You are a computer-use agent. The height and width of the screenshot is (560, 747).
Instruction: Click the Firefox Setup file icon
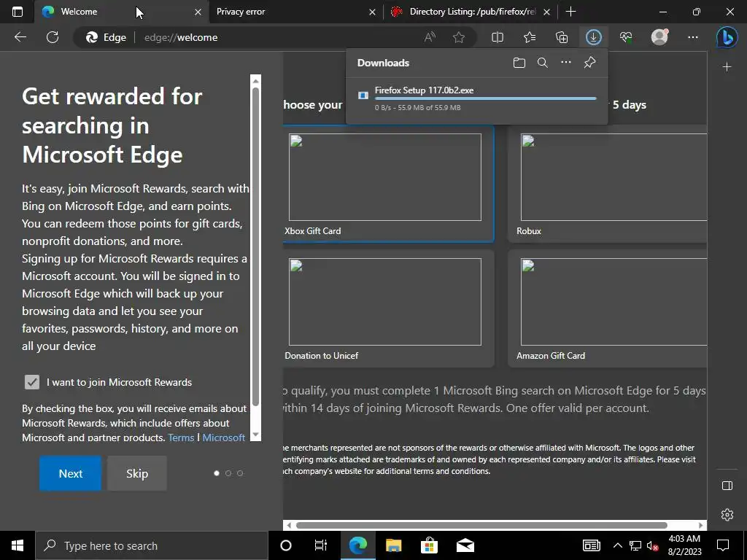(363, 96)
